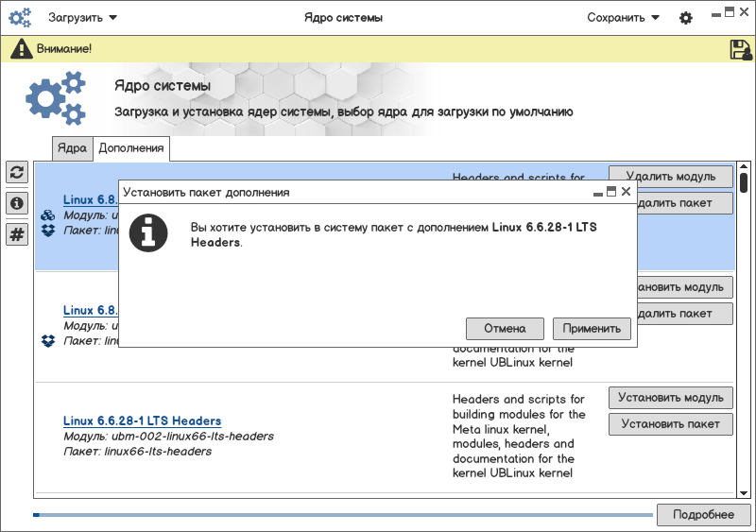Select the Дополнения tab
Viewport: 756px width, 532px height.
tap(130, 148)
